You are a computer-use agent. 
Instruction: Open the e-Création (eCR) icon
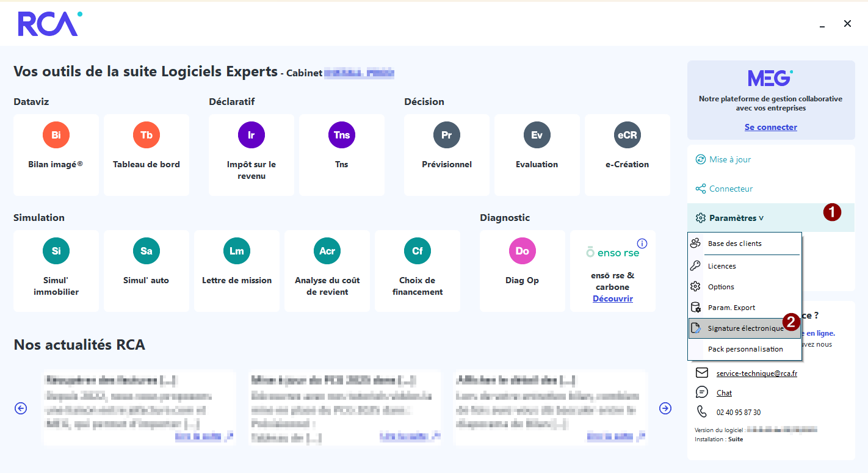click(x=627, y=135)
